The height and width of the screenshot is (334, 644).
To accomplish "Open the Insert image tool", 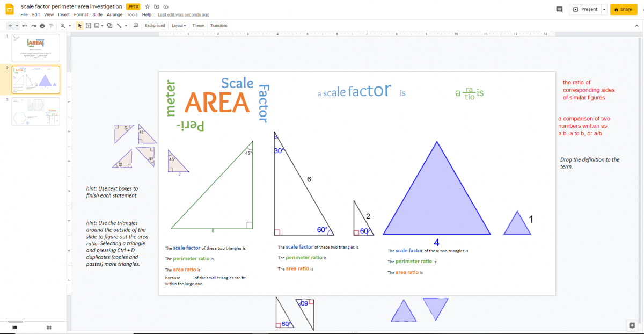I will click(x=97, y=25).
